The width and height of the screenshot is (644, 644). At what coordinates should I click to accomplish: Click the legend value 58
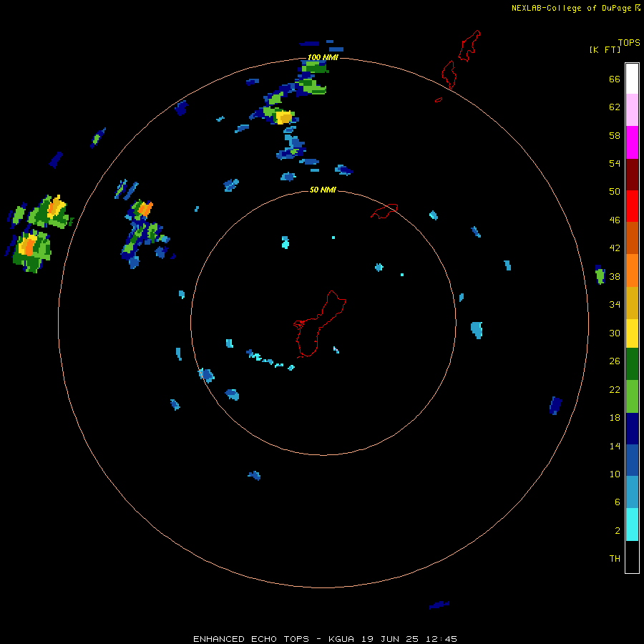[x=615, y=135]
